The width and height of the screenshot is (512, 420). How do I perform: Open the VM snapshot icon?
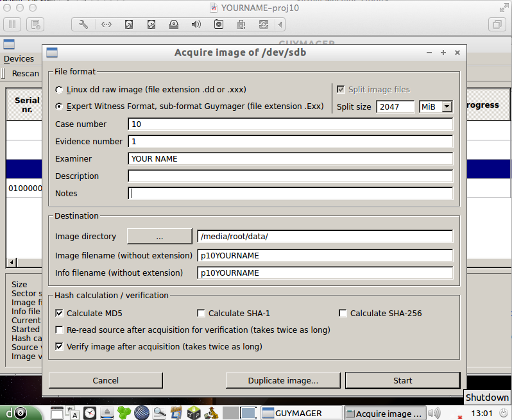click(x=35, y=24)
